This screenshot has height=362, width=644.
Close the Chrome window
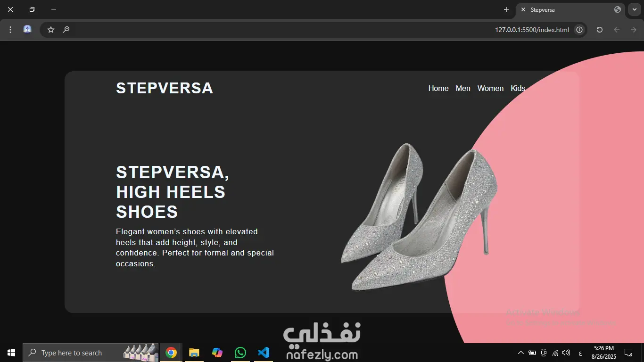click(10, 9)
